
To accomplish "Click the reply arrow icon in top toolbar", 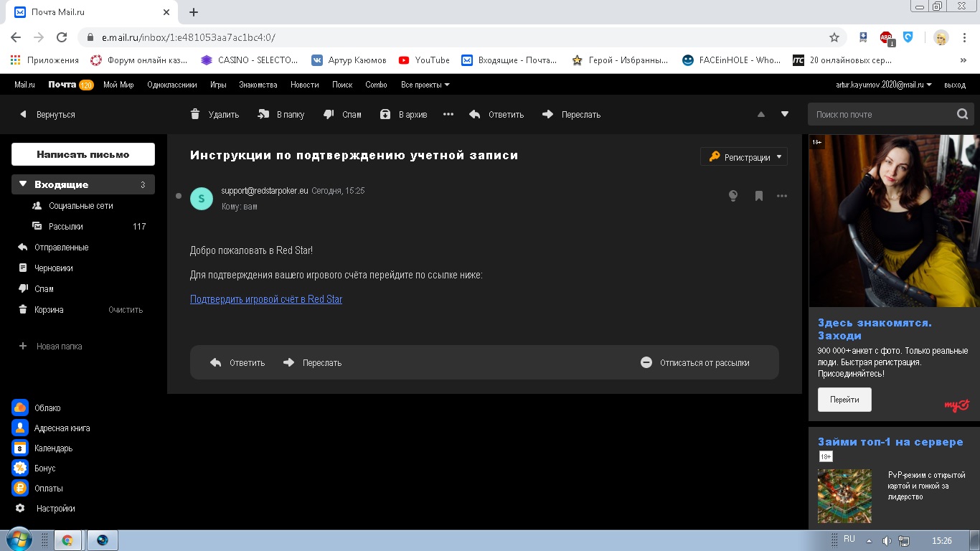I will pos(474,114).
